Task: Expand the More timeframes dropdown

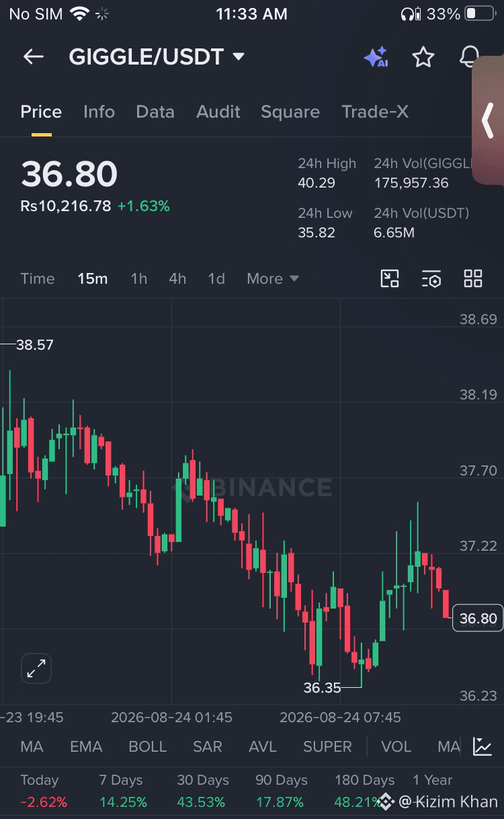Action: click(x=273, y=278)
